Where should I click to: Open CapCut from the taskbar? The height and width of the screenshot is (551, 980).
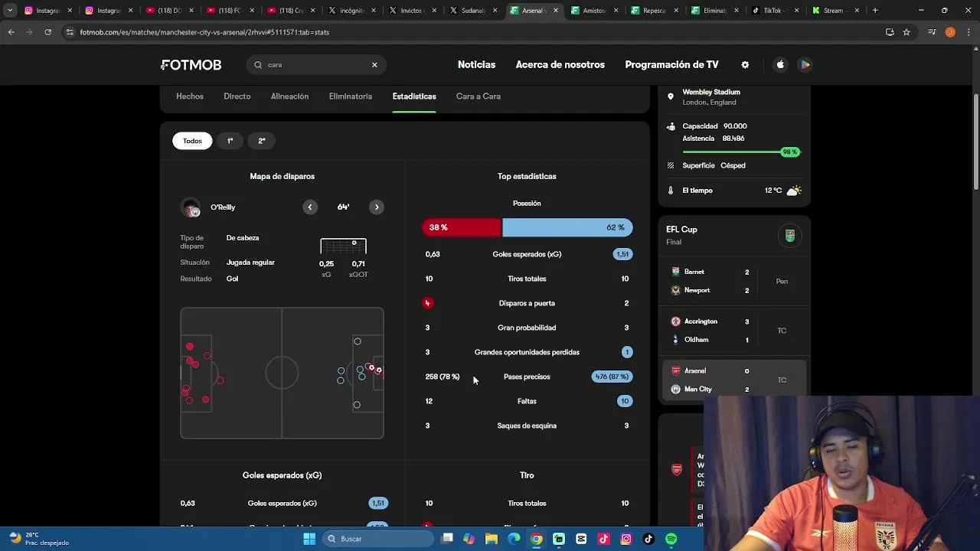coord(581,539)
